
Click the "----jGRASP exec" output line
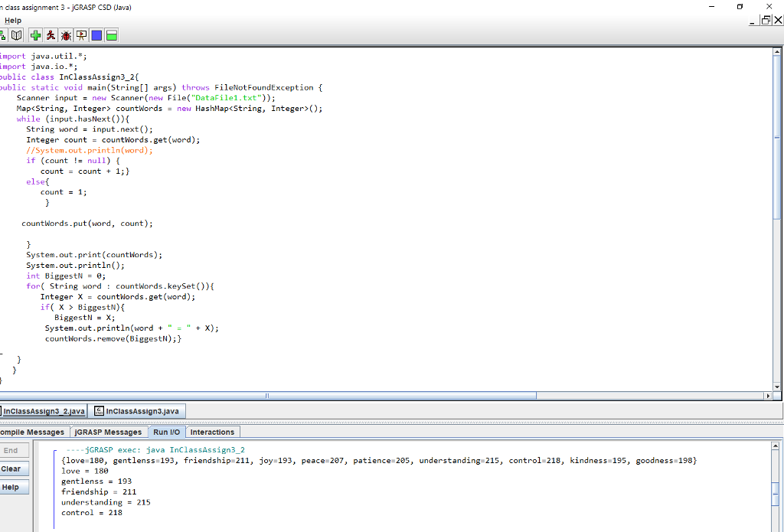click(155, 450)
